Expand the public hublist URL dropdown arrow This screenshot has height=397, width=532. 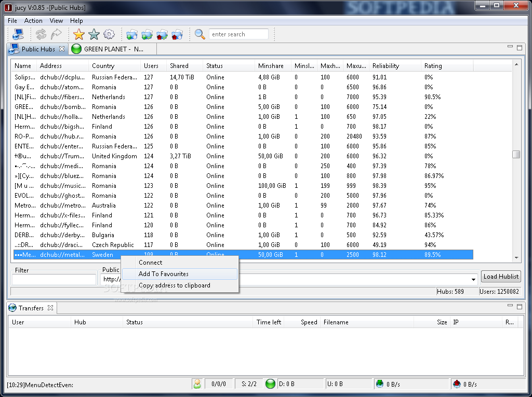(473, 280)
